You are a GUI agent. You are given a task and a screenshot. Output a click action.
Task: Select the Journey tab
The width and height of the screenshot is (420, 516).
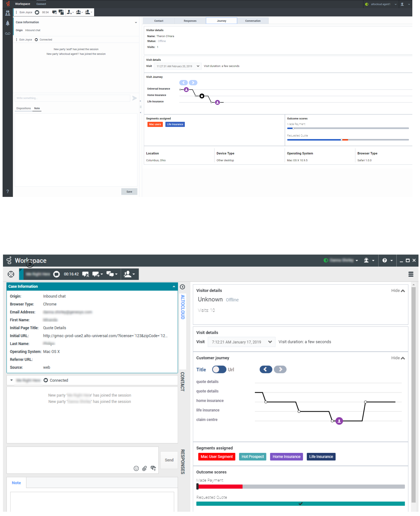pyautogui.click(x=221, y=21)
